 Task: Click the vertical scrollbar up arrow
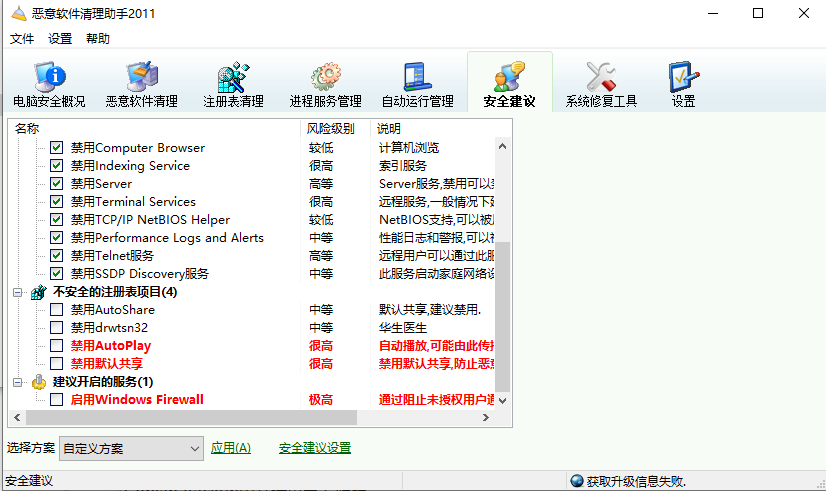[503, 146]
